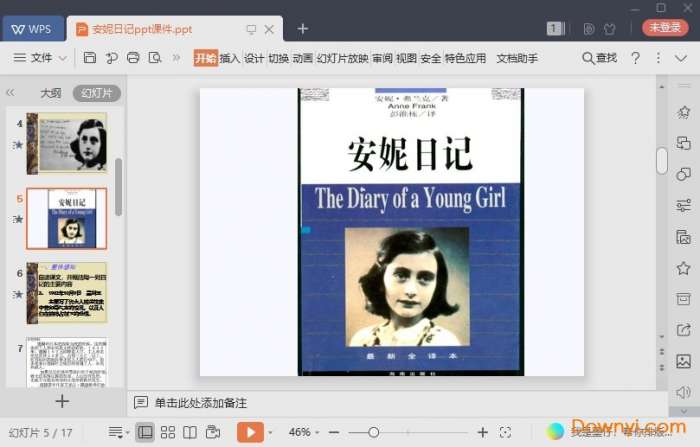The height and width of the screenshot is (447, 700).
Task: Select slide 4 thumbnail
Action: tap(67, 143)
